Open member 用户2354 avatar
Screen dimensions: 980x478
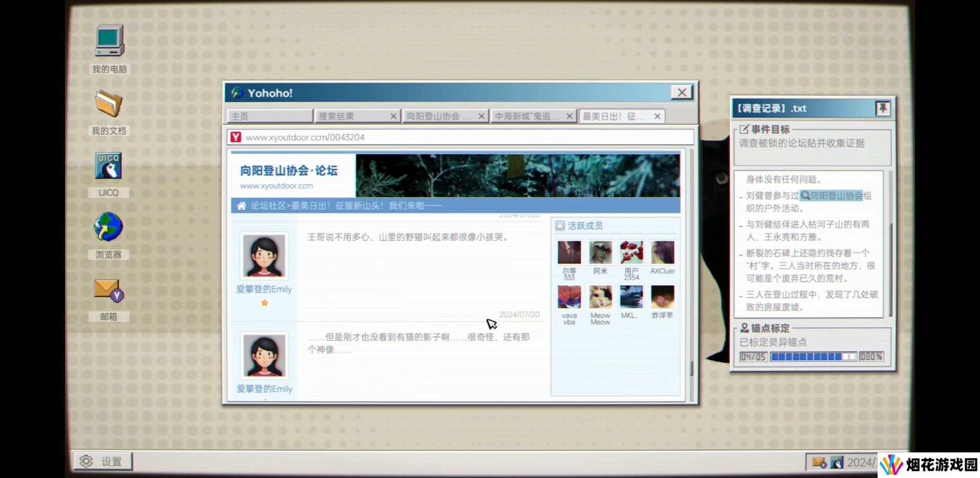(631, 253)
